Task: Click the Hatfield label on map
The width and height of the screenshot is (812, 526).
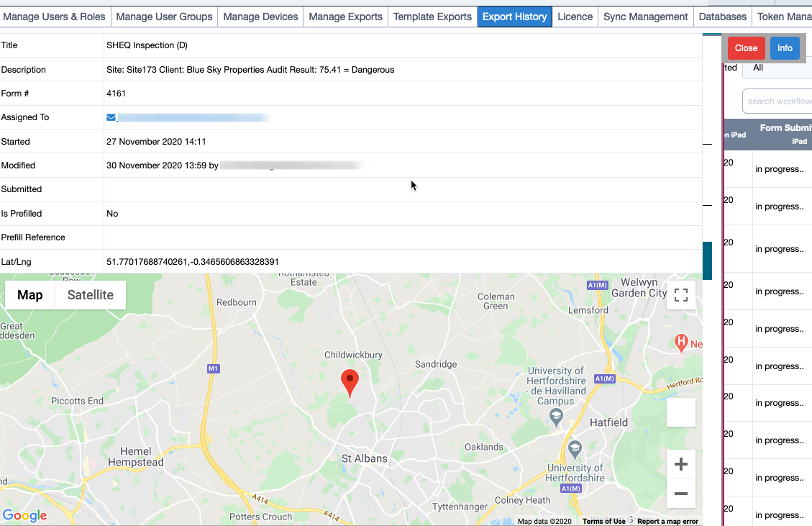Action: (608, 422)
